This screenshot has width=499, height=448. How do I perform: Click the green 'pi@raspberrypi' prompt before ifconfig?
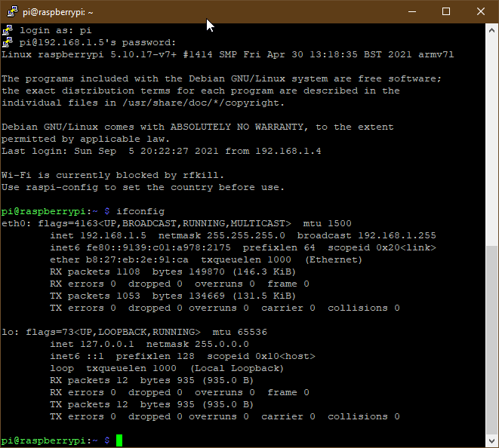pyautogui.click(x=44, y=211)
